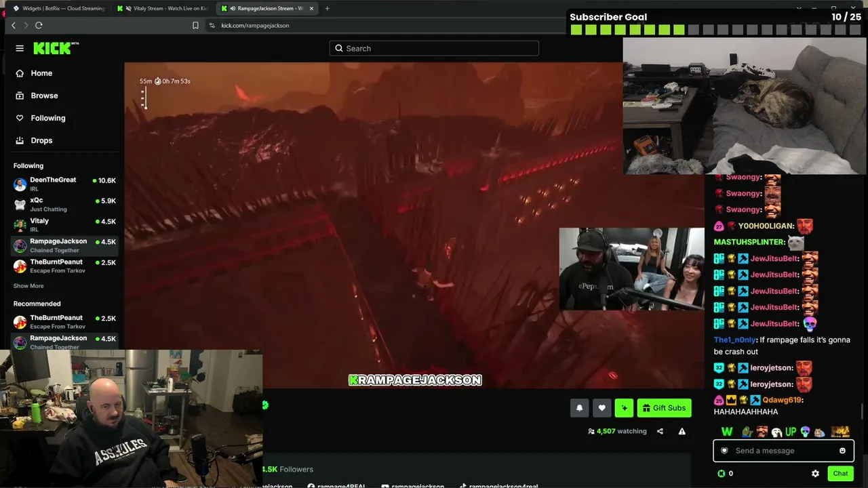868x488 pixels.
Task: Open TheBurntPeanut channel in Following list
Action: [x=64, y=266]
